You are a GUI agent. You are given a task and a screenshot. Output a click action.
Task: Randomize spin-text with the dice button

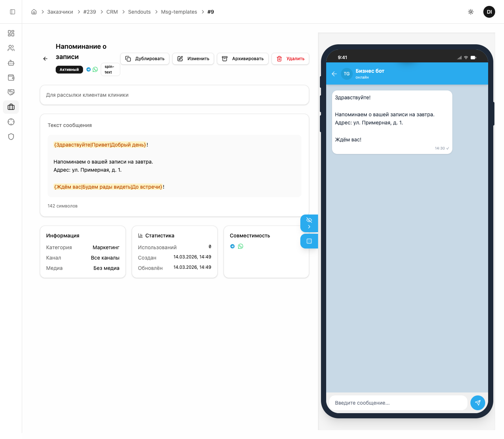(x=309, y=241)
